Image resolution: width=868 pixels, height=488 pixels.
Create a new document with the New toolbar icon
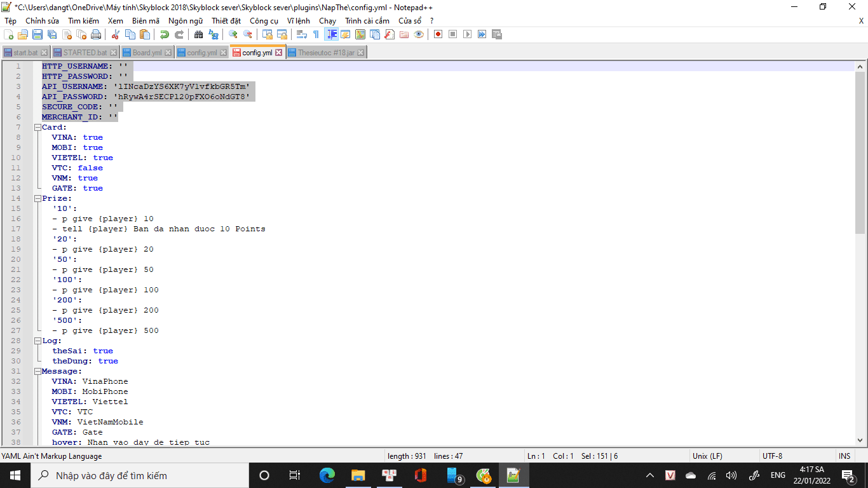pos(9,34)
